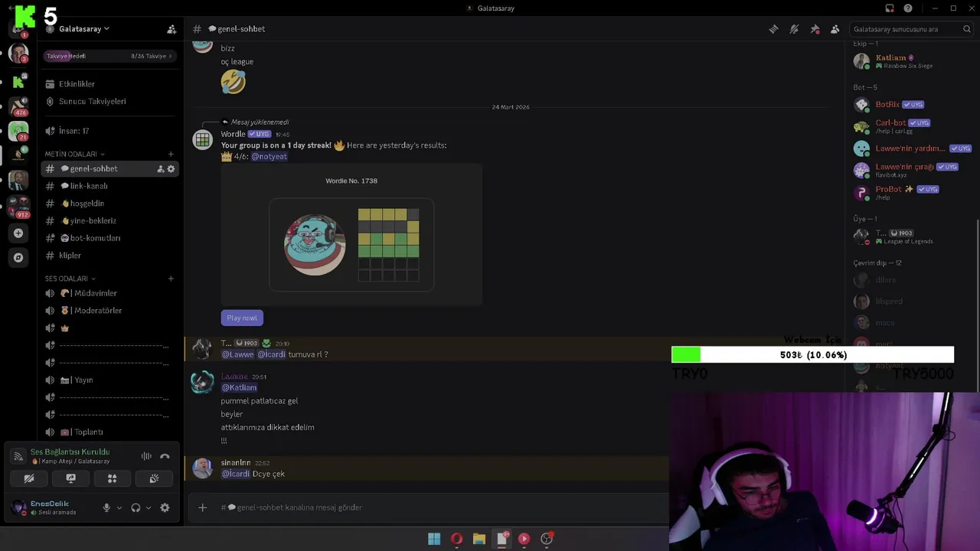
Task: Open the Takviye Hedefi boost progress bar
Action: [109, 56]
